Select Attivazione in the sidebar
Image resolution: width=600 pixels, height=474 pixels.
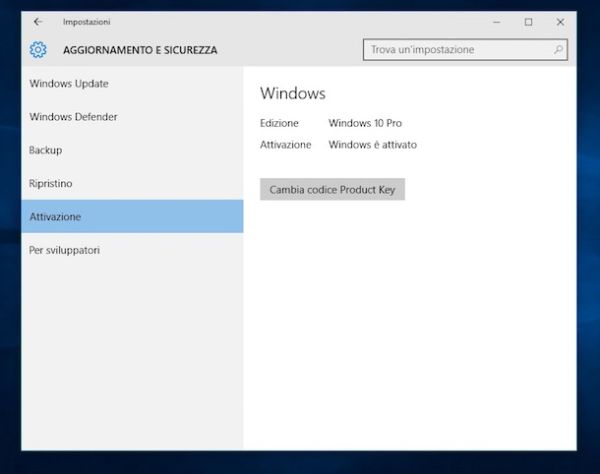[x=132, y=217]
